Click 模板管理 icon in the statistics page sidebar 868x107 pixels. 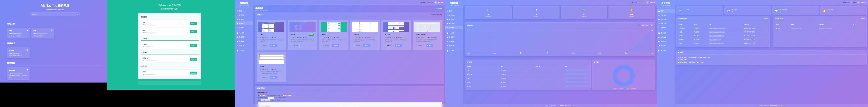pos(447,23)
